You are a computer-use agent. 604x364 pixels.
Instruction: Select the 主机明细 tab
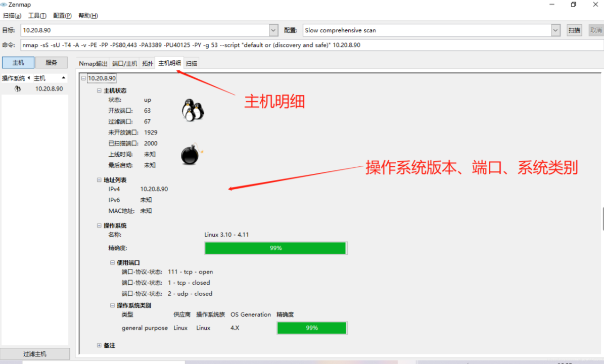tap(169, 63)
